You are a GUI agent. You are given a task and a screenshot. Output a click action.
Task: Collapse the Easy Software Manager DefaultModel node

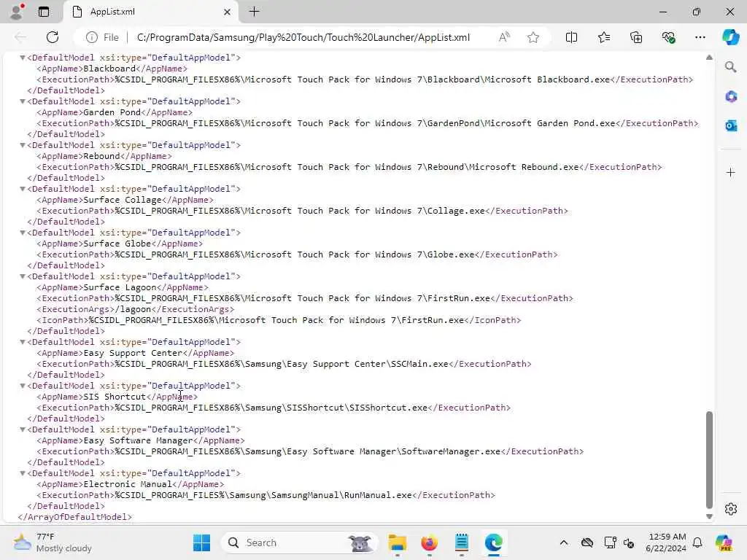22,429
